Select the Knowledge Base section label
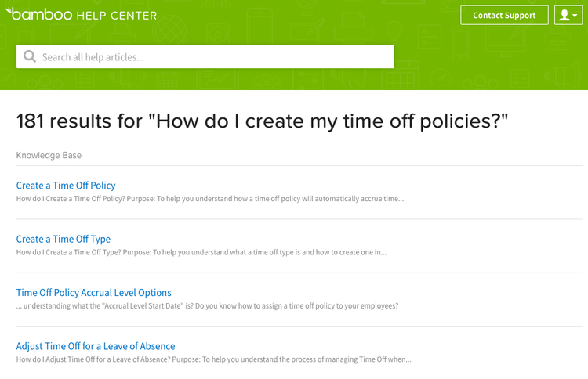Screen dimensions: 588x379 (49, 155)
